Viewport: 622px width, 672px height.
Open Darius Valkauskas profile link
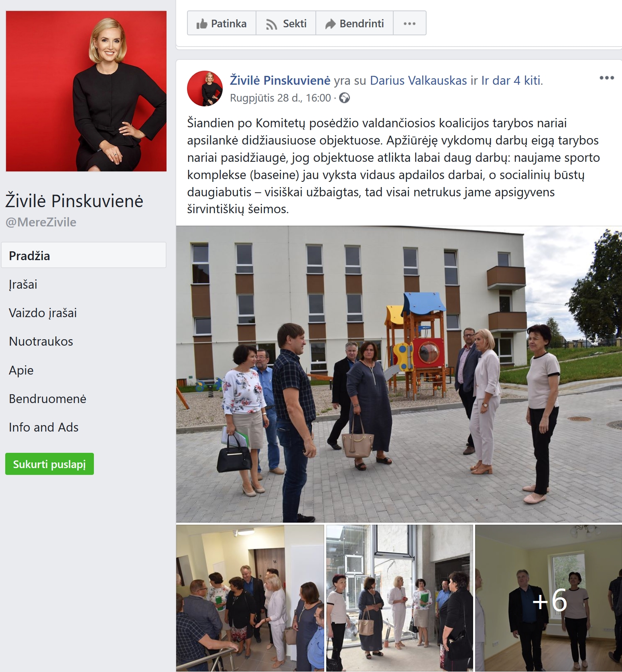tap(418, 81)
